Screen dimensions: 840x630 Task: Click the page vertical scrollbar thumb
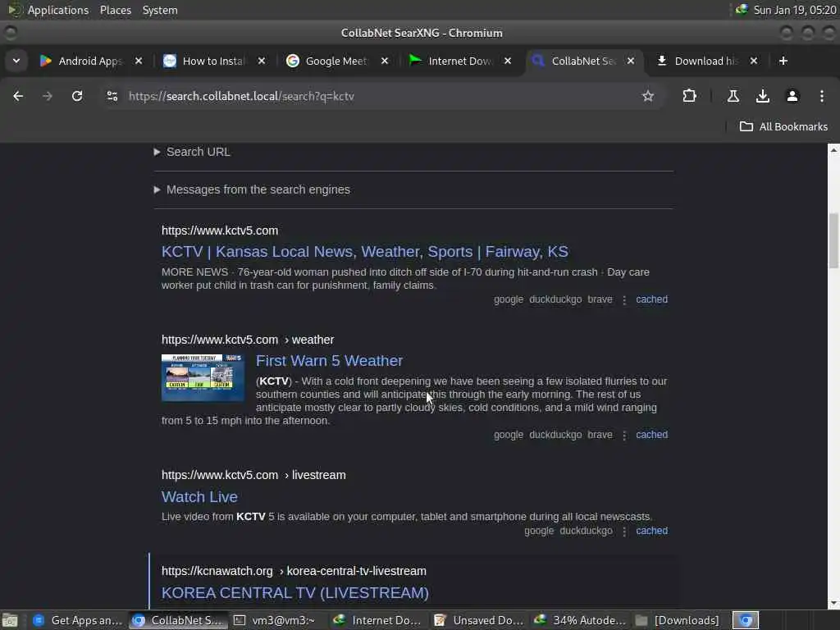(833, 240)
